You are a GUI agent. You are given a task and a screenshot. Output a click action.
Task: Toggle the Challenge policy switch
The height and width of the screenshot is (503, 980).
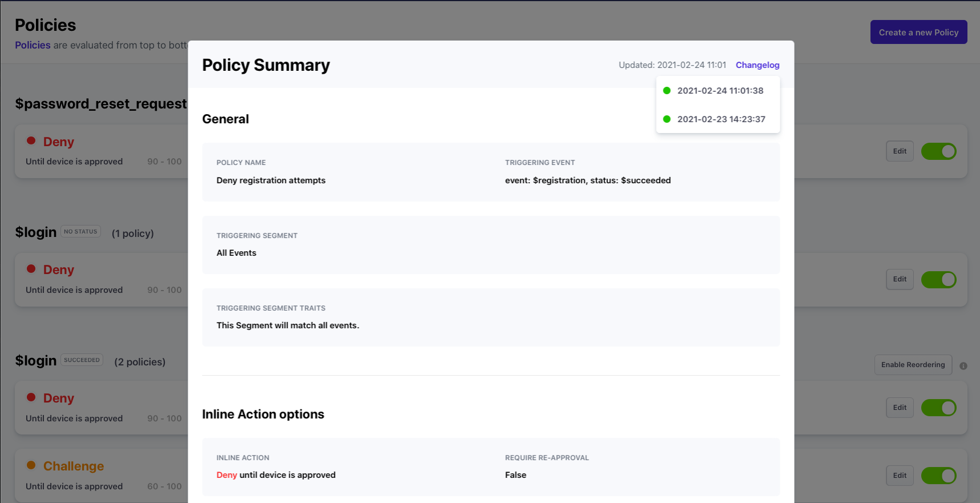coord(939,476)
